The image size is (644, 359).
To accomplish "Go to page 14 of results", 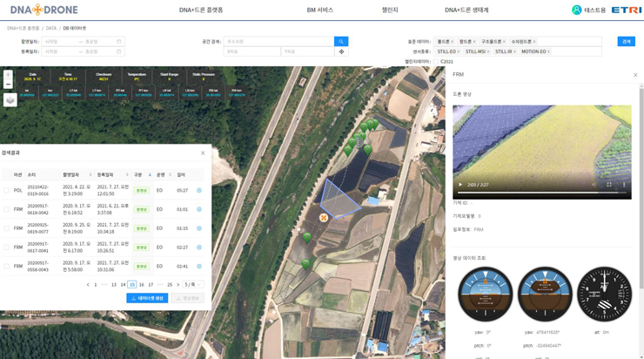I will point(123,285).
